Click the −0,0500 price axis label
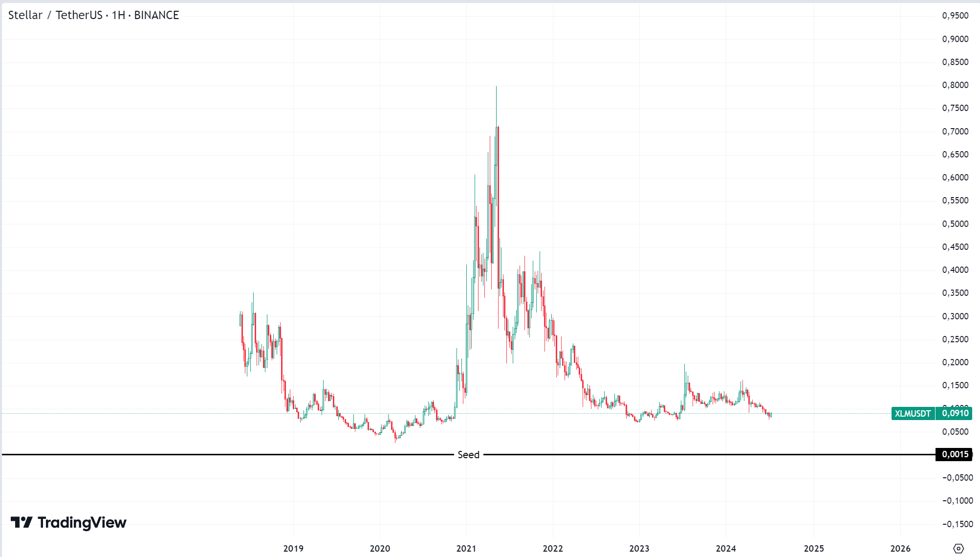Image resolution: width=980 pixels, height=557 pixels. 958,478
